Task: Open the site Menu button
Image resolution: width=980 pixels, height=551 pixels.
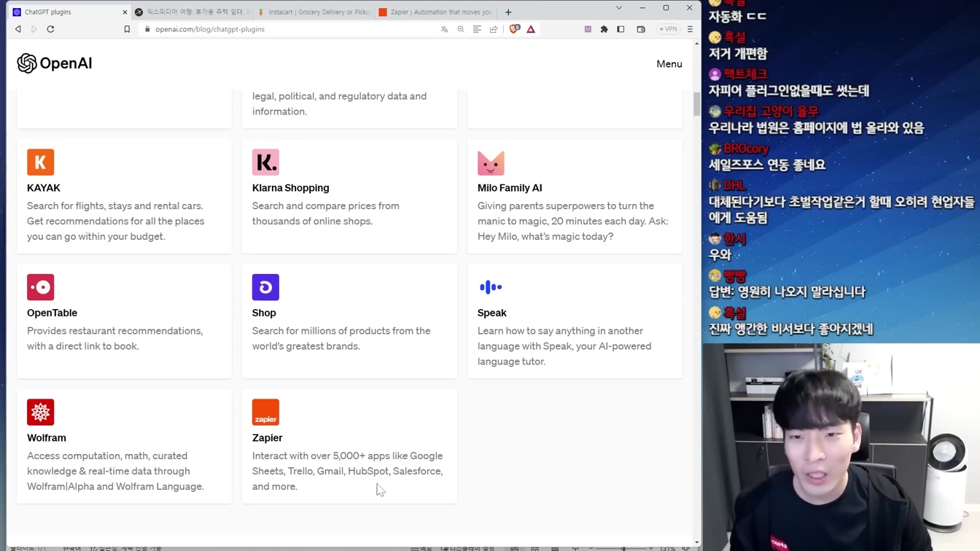Action: pos(669,64)
